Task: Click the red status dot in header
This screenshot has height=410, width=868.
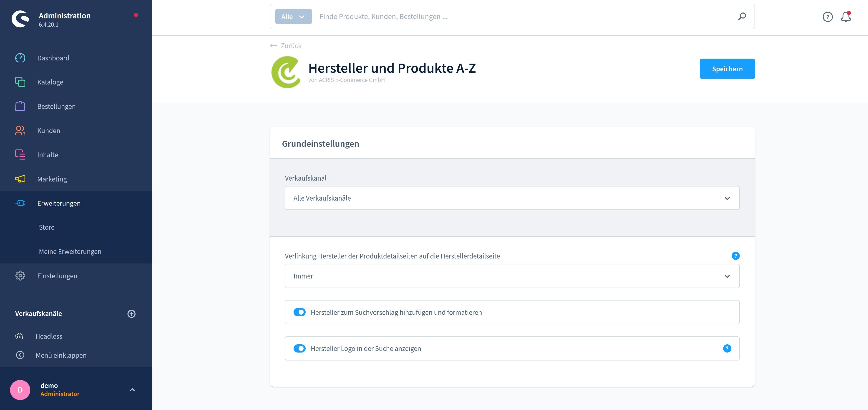Action: coord(136,15)
